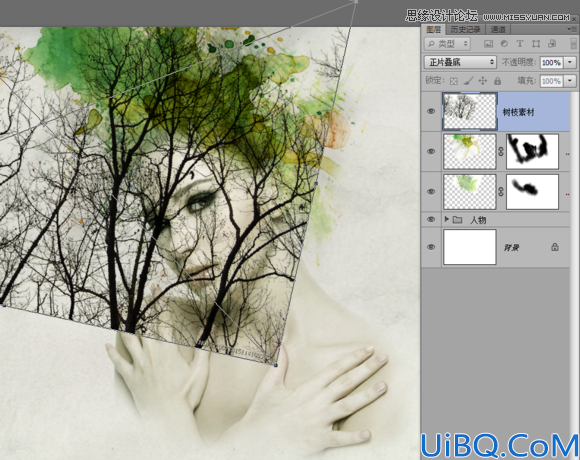Open the 不透明度 opacity slider arrow
The width and height of the screenshot is (580, 460).
pyautogui.click(x=570, y=62)
